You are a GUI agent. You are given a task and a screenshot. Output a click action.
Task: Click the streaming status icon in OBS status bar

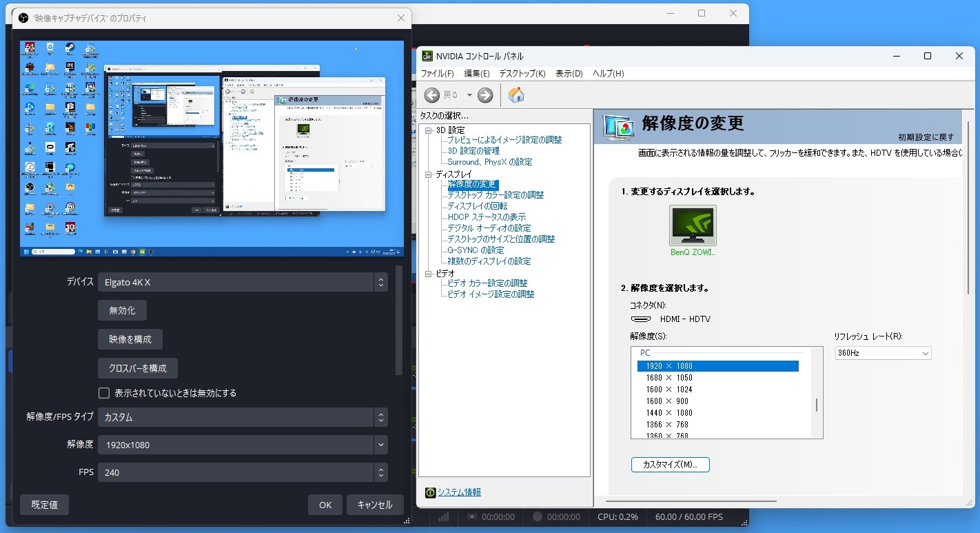pyautogui.click(x=473, y=516)
